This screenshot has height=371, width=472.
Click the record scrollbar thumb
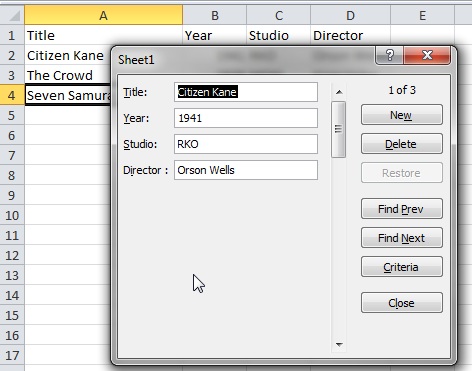coord(338,129)
